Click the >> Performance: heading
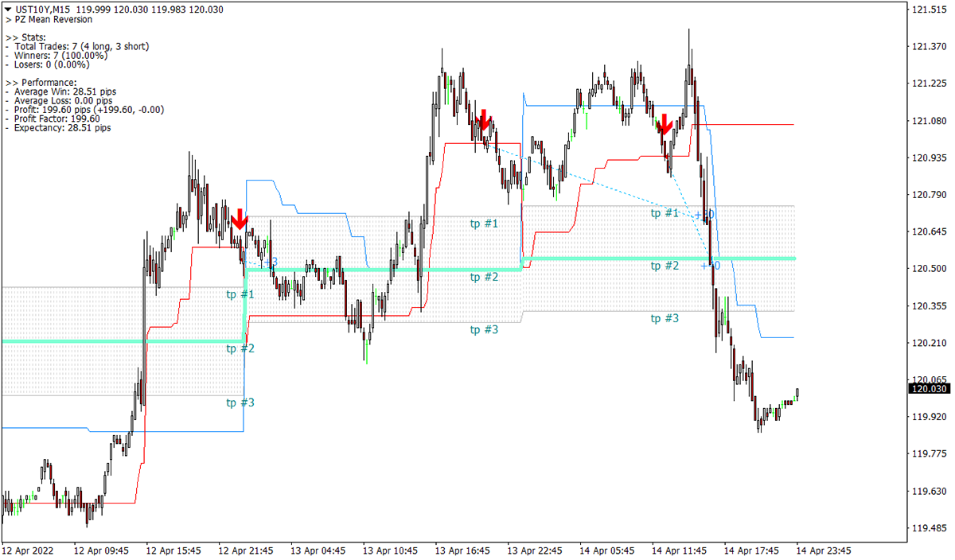 point(41,83)
